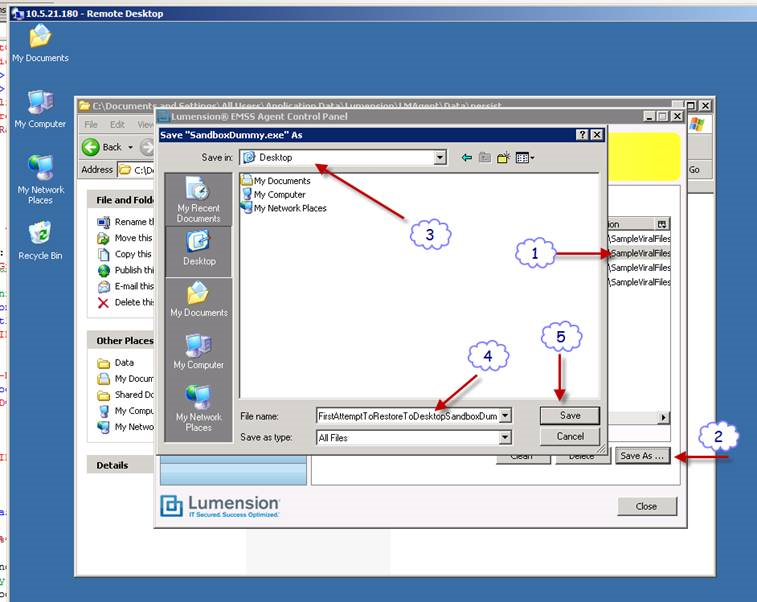The height and width of the screenshot is (602, 757).
Task: Click the Back arrow in Save dialog toolbar
Action: coord(467,158)
